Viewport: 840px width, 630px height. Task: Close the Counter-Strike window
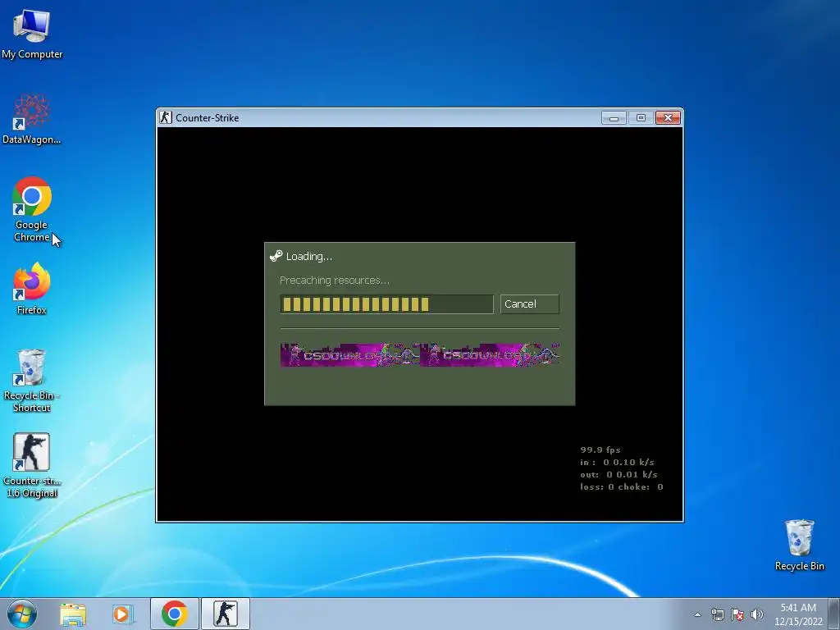point(668,118)
